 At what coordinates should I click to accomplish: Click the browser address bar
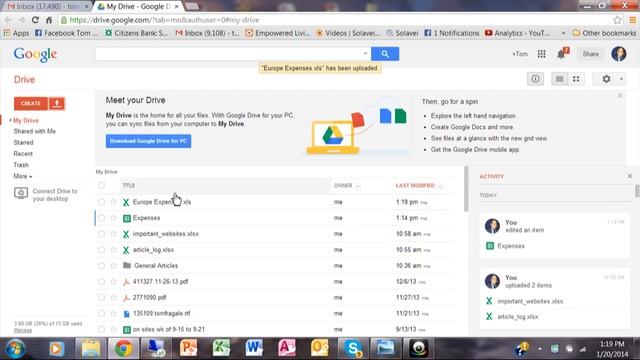coord(335,20)
